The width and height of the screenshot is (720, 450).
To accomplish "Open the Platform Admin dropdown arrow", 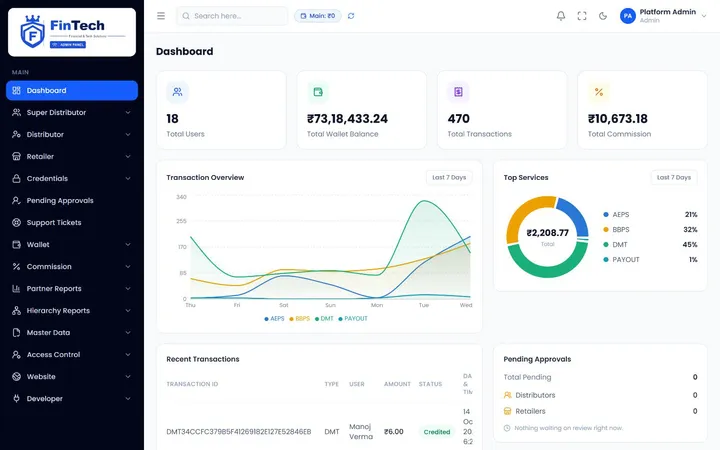I will point(703,16).
